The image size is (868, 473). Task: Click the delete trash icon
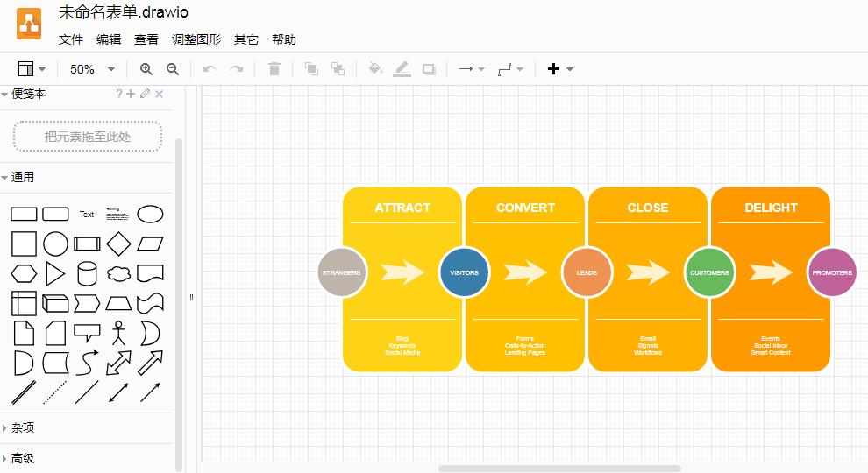pyautogui.click(x=274, y=69)
